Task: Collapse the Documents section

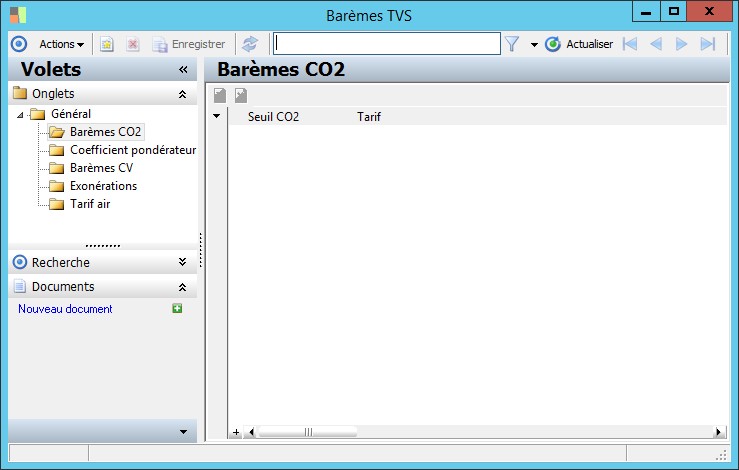Action: pos(182,287)
